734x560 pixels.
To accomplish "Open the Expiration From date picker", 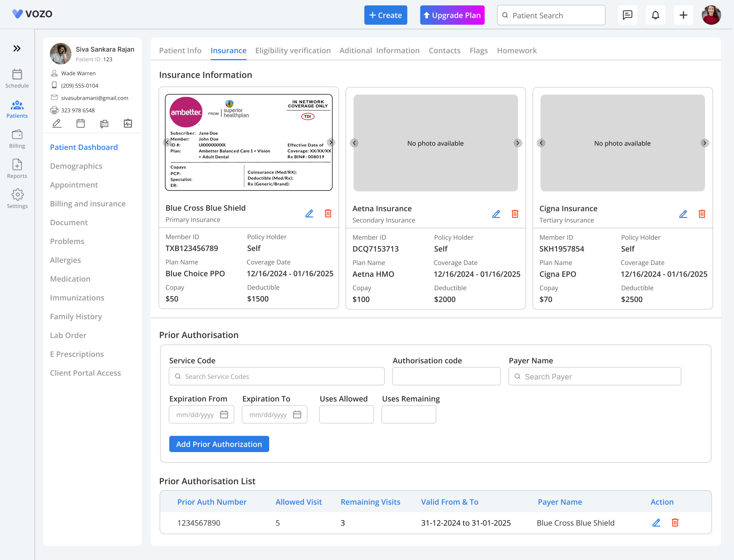I will (x=224, y=414).
